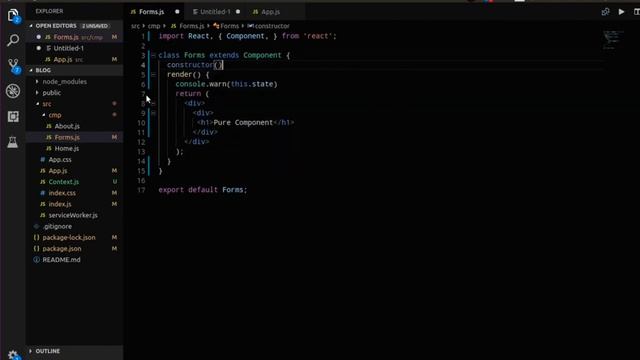Open the Search view icon
Image resolution: width=640 pixels, height=360 pixels.
(x=13, y=40)
